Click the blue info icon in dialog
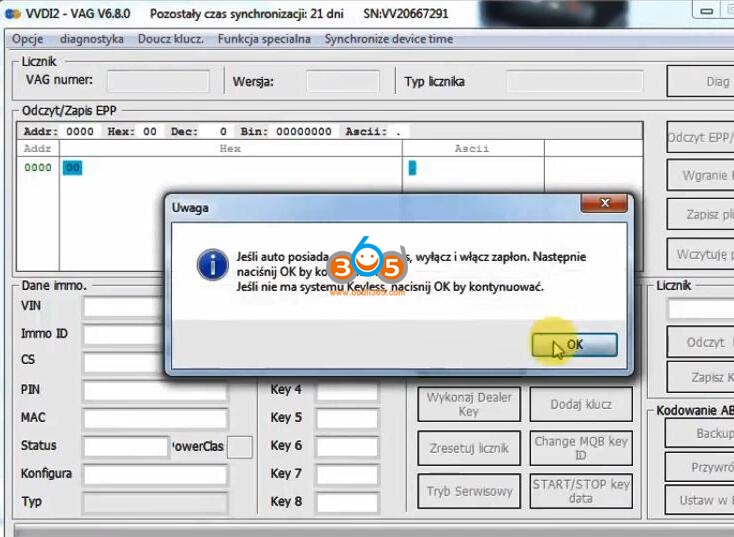The image size is (734, 537). click(213, 265)
